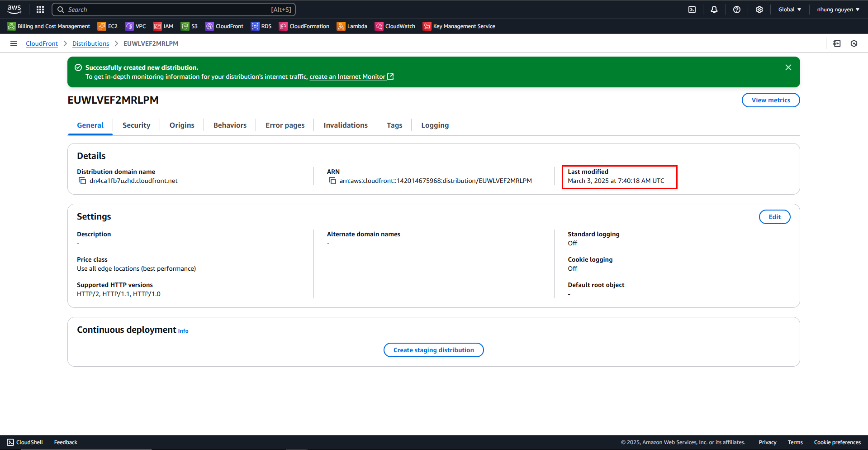Open the services grid menu icon

click(40, 10)
